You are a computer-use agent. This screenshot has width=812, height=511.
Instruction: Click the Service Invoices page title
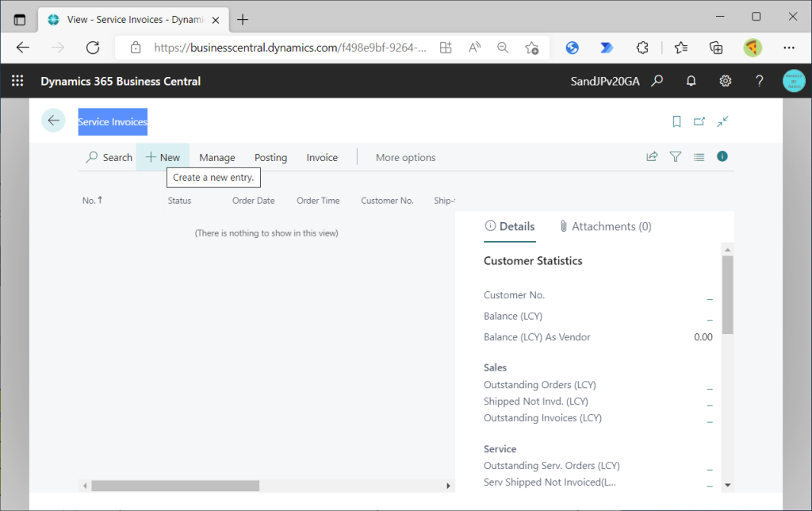[x=113, y=121]
